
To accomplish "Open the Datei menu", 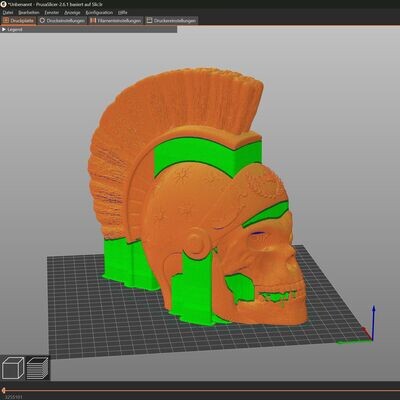I will click(8, 13).
